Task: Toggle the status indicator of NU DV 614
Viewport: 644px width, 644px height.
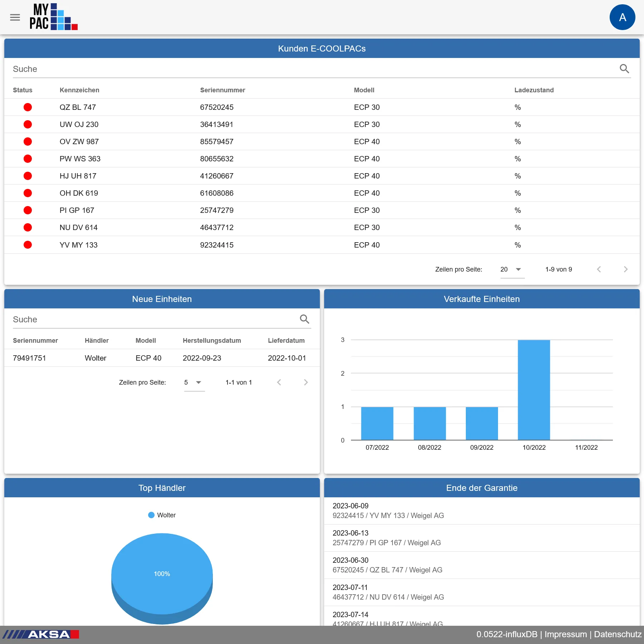Action: (28, 227)
